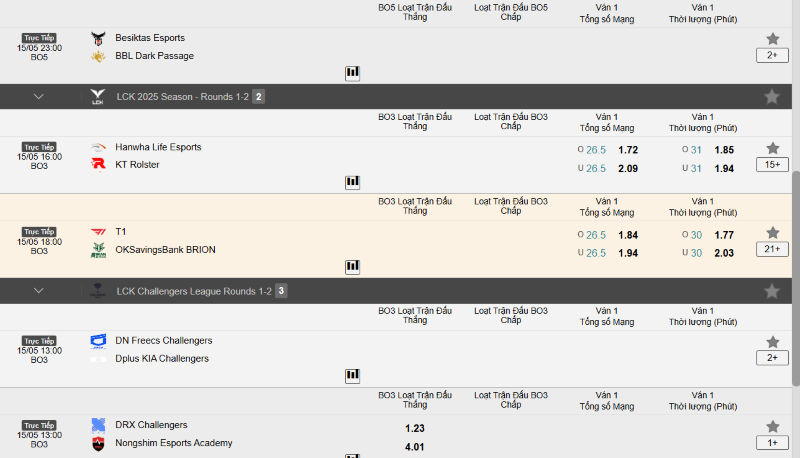Image resolution: width=800 pixels, height=458 pixels.
Task: Click the vertical page scrollbar
Action: click(795, 280)
